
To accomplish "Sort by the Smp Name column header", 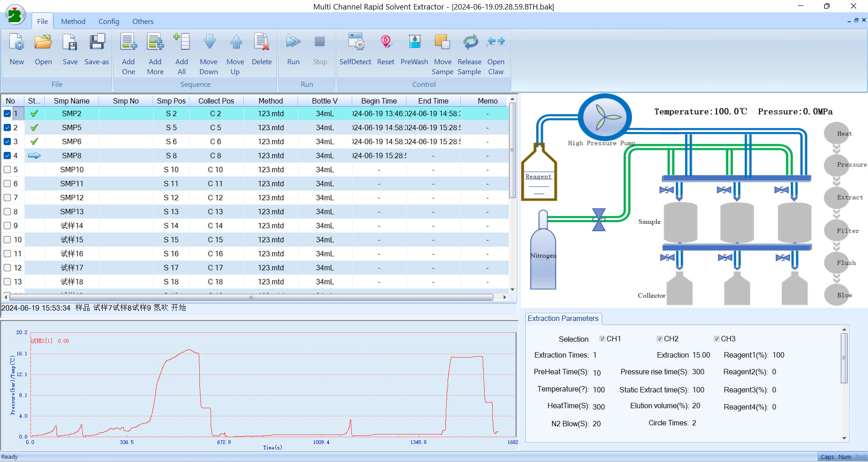I will click(x=71, y=101).
